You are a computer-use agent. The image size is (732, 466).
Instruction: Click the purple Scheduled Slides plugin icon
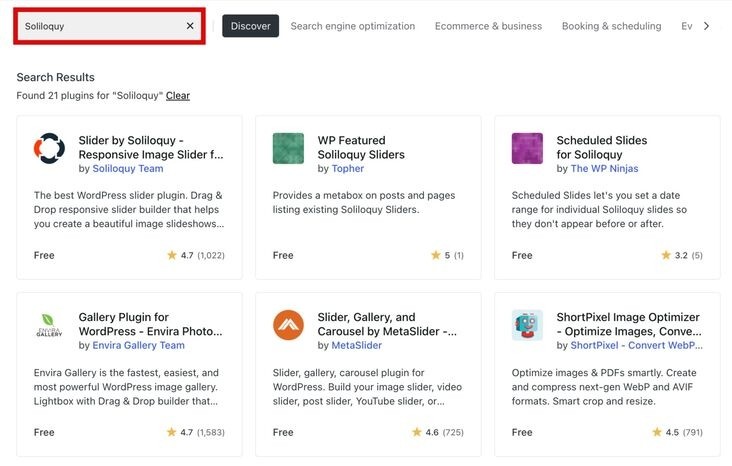[x=527, y=148]
